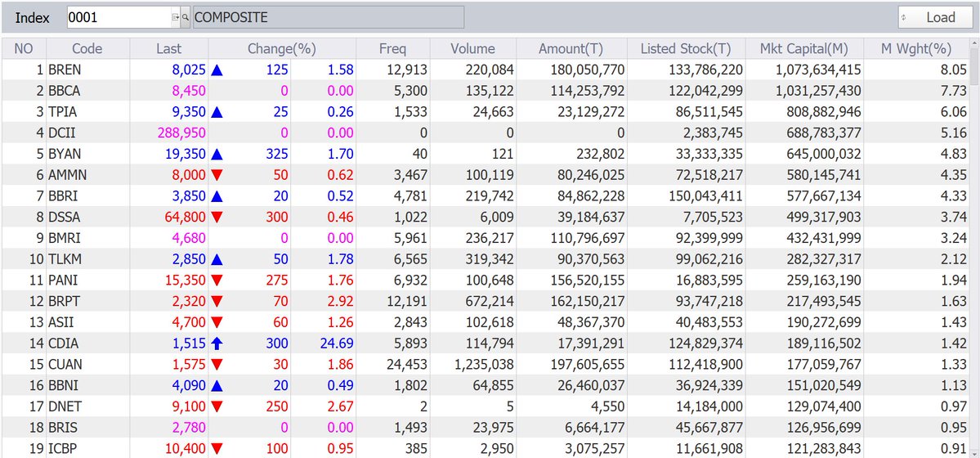Click the blue up arrow in BYAN row
This screenshot has width=980, height=458.
[x=217, y=154]
